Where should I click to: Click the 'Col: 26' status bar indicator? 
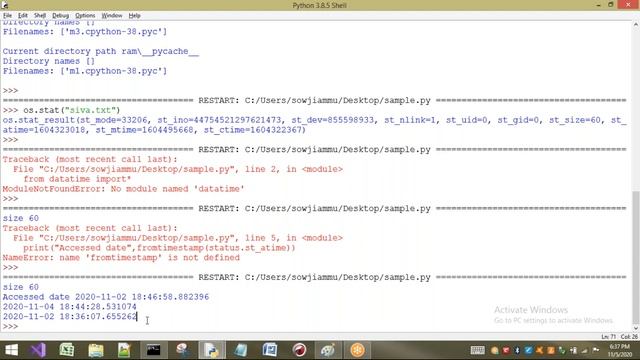[629, 337]
